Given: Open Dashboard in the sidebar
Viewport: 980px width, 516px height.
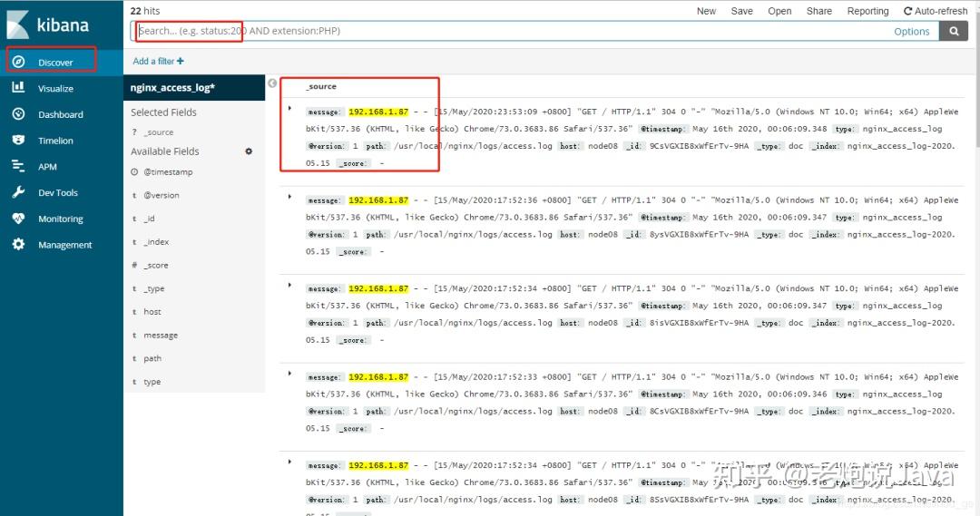Looking at the screenshot, I should click(62, 114).
